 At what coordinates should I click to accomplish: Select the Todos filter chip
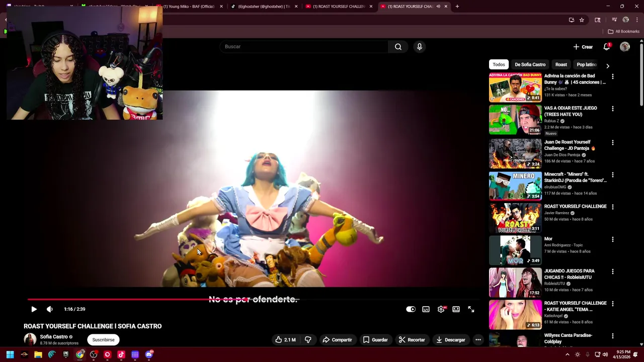(x=499, y=64)
